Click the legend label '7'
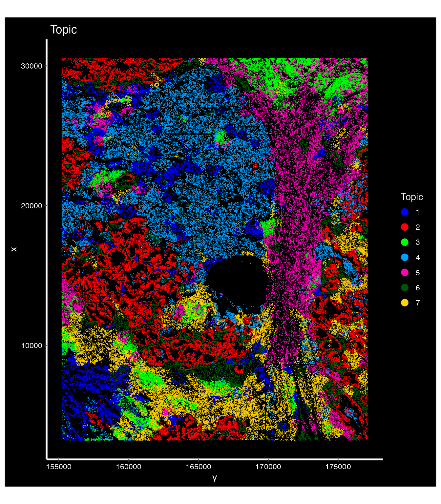This screenshot has width=441, height=504. point(417,303)
